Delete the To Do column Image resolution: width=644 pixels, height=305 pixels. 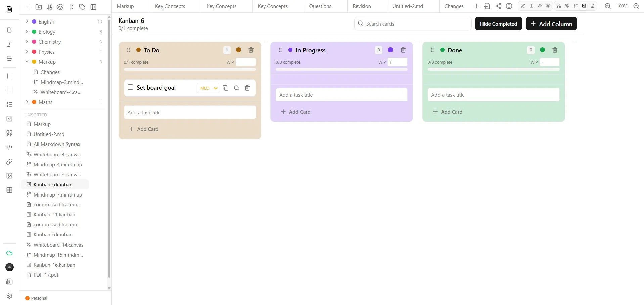click(x=251, y=50)
